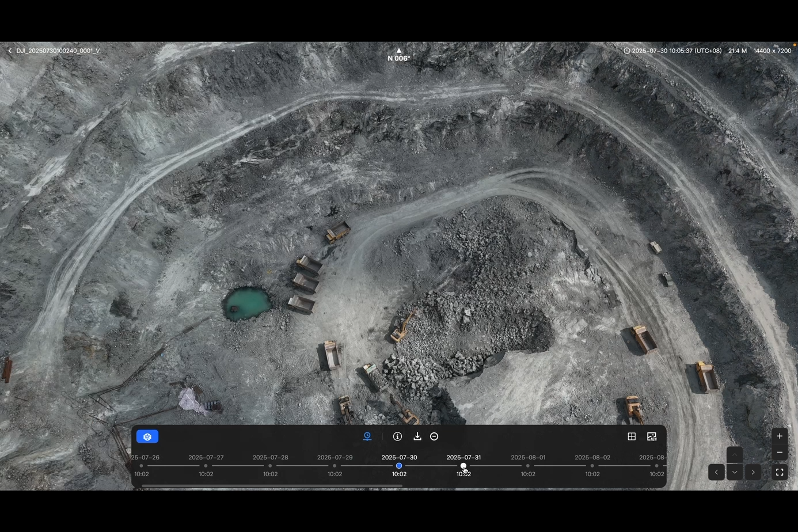Pan the view right with arrow
The width and height of the screenshot is (798, 532).
(753, 472)
